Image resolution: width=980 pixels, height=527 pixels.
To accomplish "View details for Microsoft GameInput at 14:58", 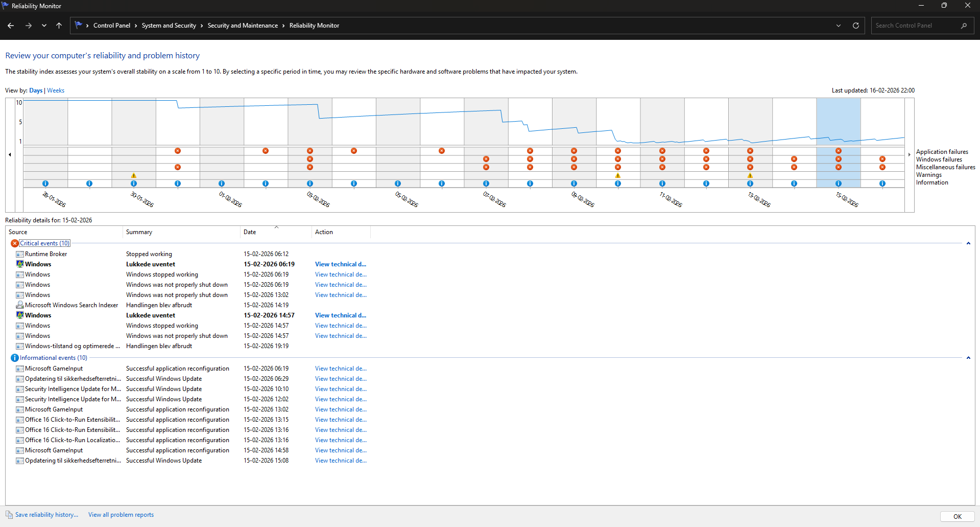I will 341,450.
